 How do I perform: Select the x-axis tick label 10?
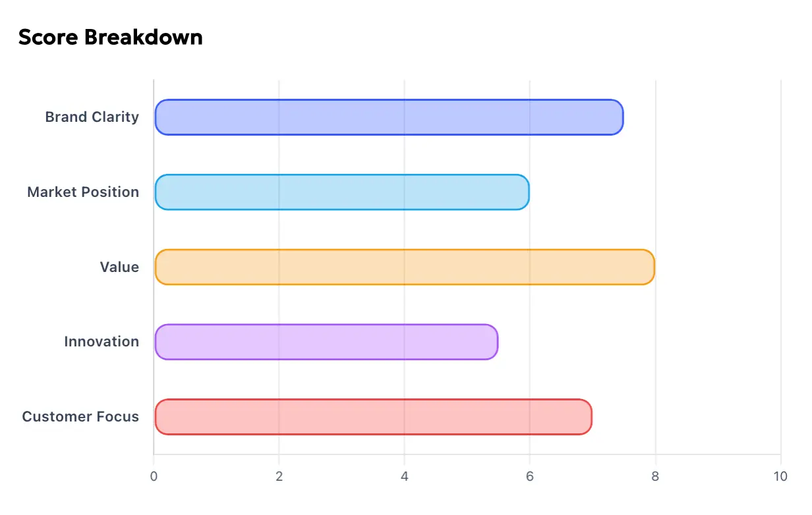coord(780,476)
